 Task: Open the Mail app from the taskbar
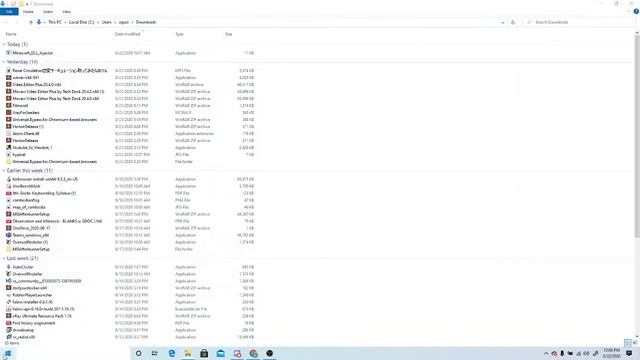pyautogui.click(x=221, y=353)
